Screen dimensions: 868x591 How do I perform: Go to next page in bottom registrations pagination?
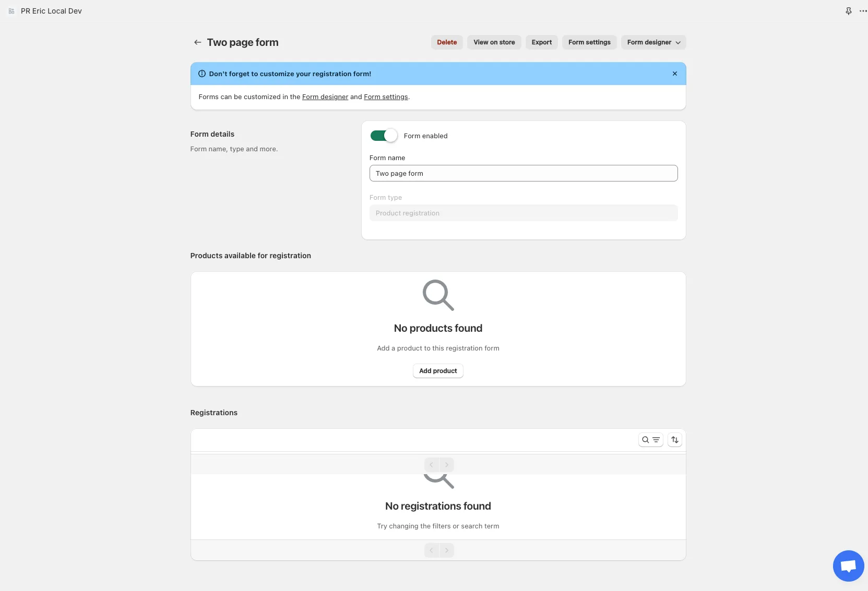[447, 550]
